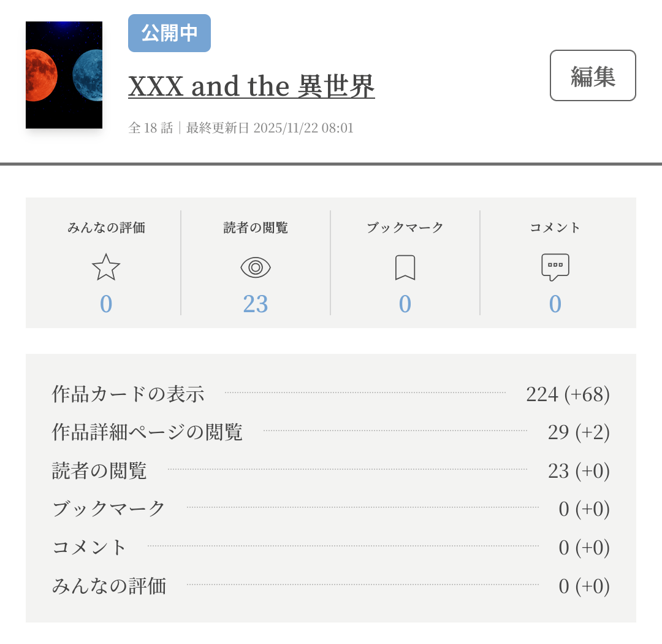Click the 224 (+68) card display value

click(568, 394)
